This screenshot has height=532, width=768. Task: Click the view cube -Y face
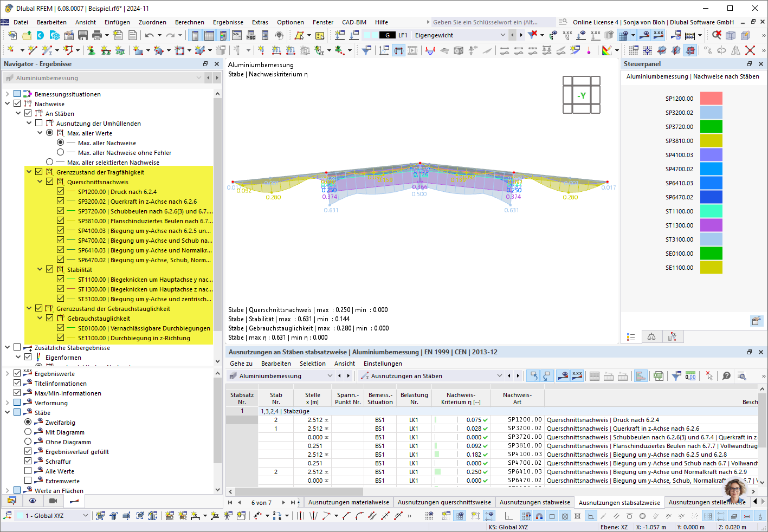pos(582,95)
